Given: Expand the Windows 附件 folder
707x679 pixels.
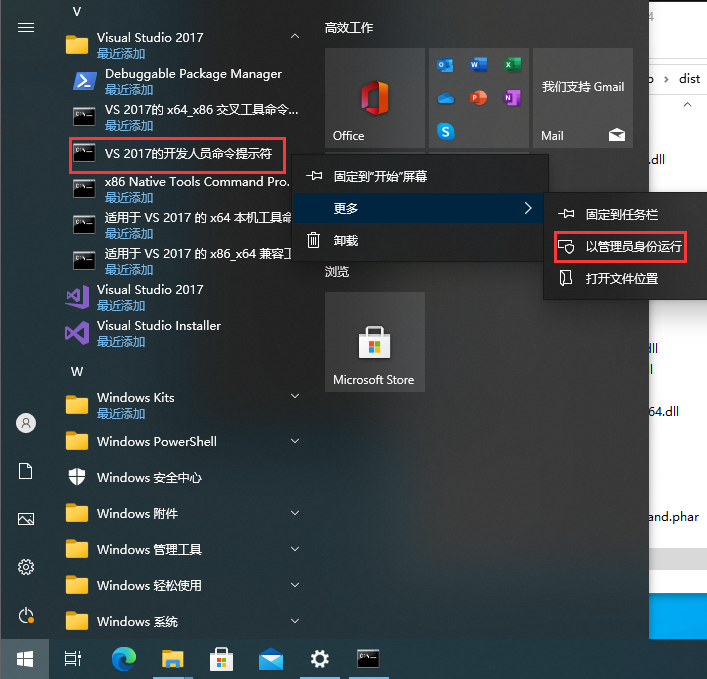Looking at the screenshot, I should click(295, 513).
